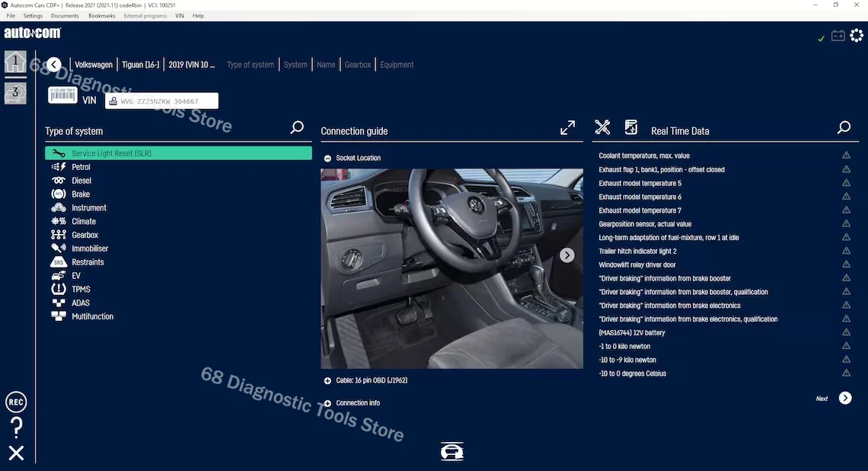Open the VIN menu
The image size is (868, 471).
point(180,15)
